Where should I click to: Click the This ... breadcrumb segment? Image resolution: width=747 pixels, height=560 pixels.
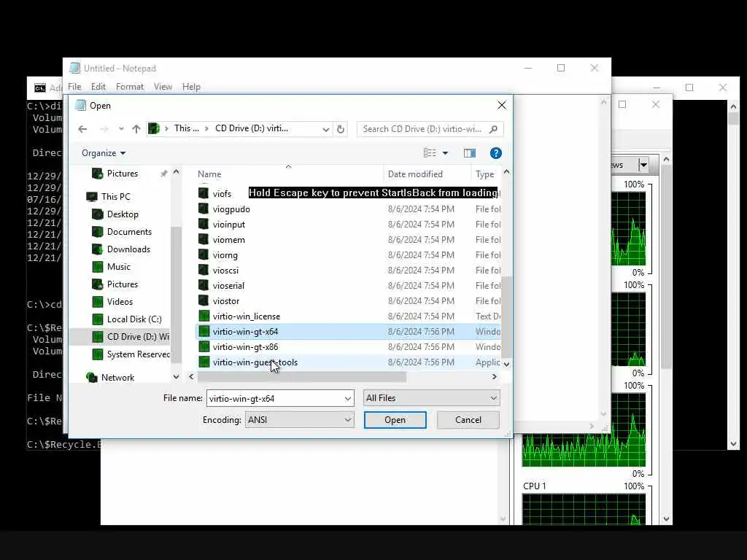(186, 128)
